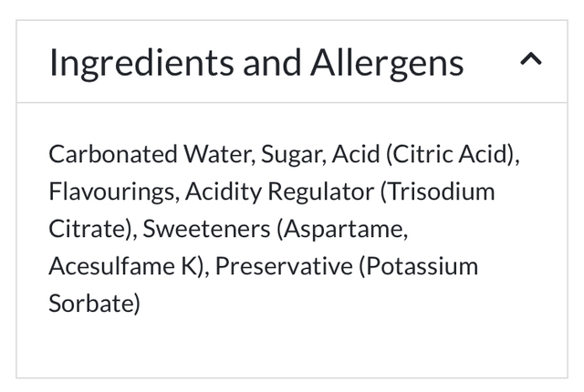Click the word Citrate on the third line
This screenshot has height=392, width=584.
(91, 229)
